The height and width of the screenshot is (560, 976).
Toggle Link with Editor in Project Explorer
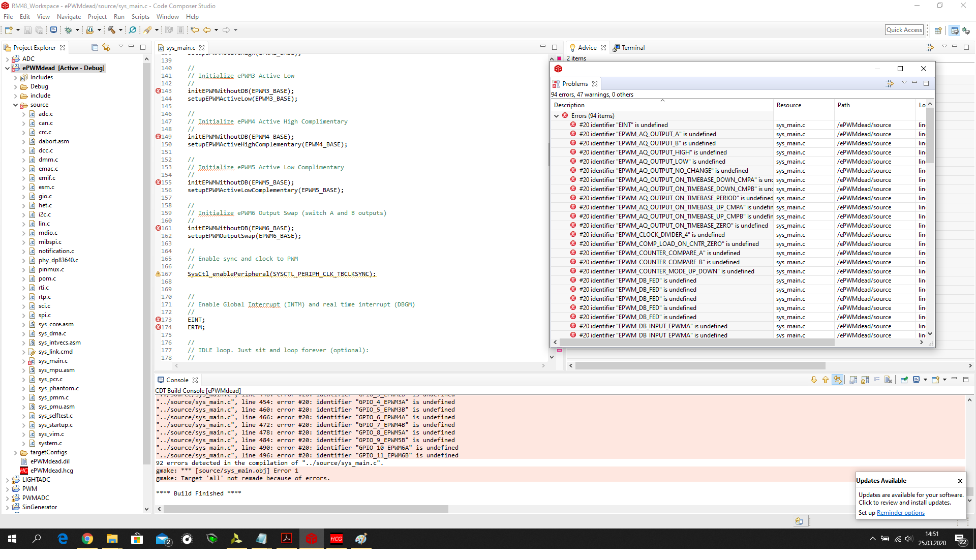[106, 47]
